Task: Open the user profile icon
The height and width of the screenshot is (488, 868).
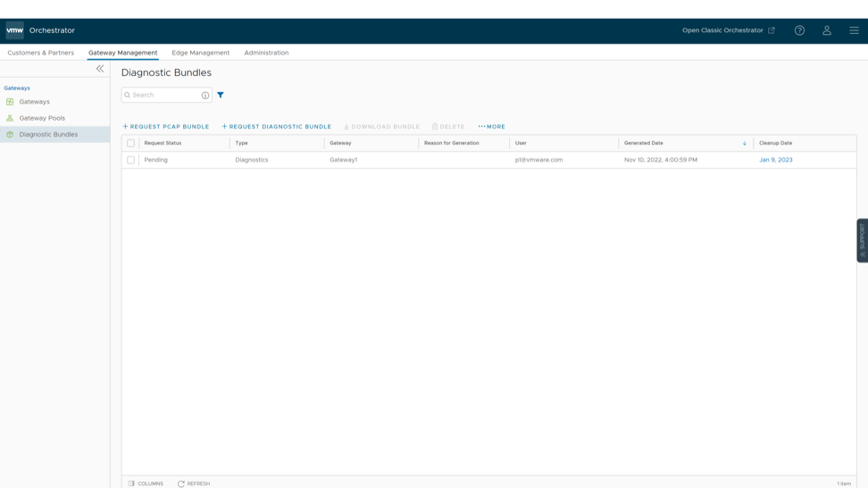Action: click(x=827, y=30)
